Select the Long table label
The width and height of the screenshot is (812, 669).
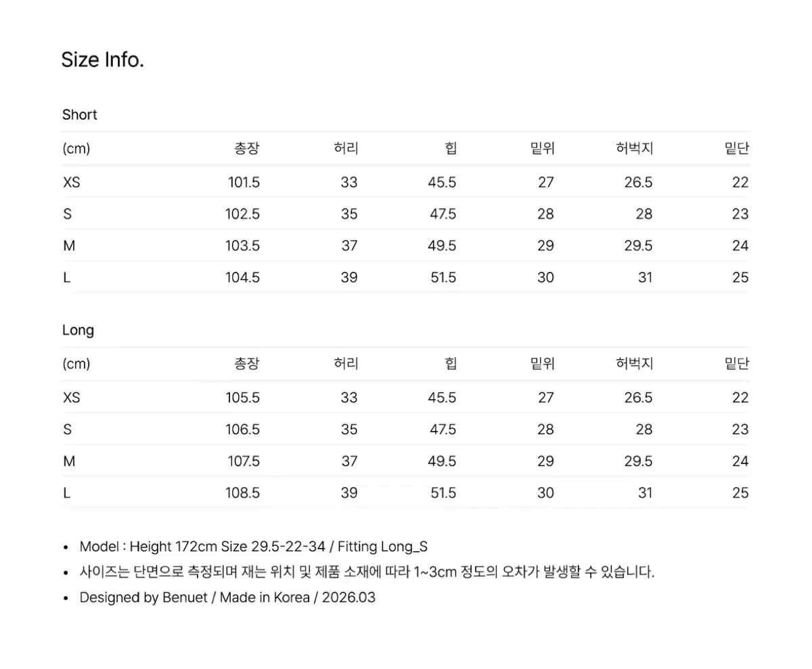coord(78,331)
